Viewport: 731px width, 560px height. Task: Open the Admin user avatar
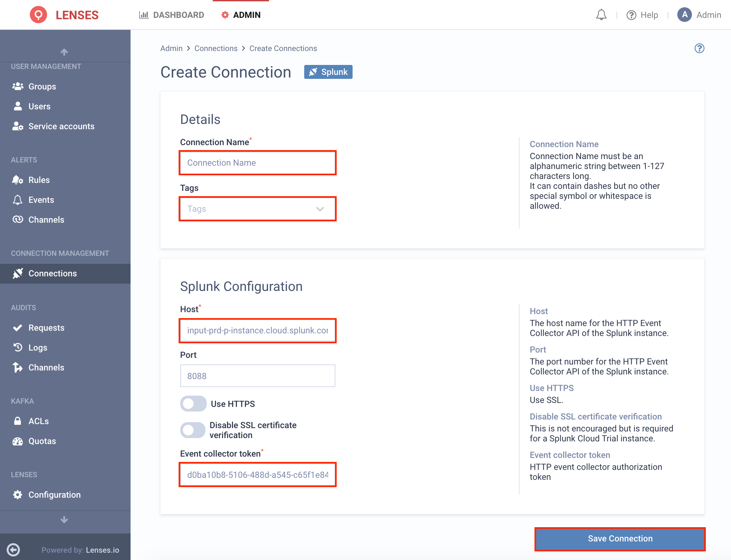pyautogui.click(x=684, y=15)
